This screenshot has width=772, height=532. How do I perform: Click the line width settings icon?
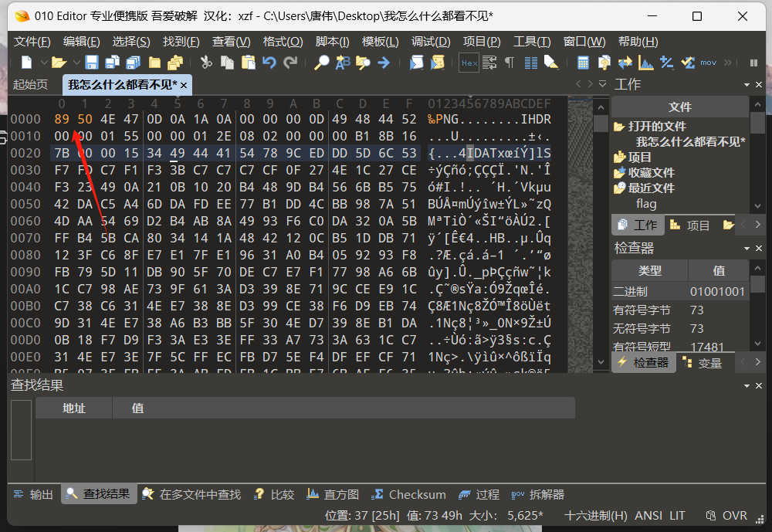click(489, 63)
